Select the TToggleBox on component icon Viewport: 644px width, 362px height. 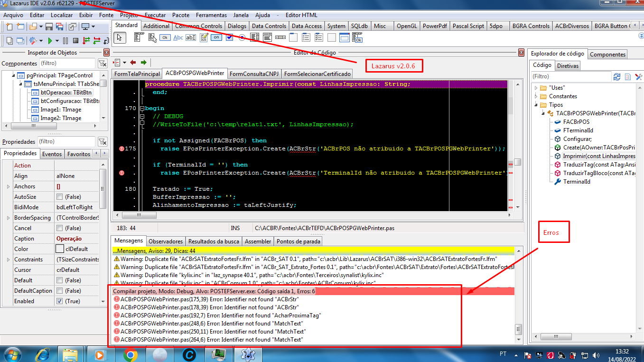[x=216, y=37]
